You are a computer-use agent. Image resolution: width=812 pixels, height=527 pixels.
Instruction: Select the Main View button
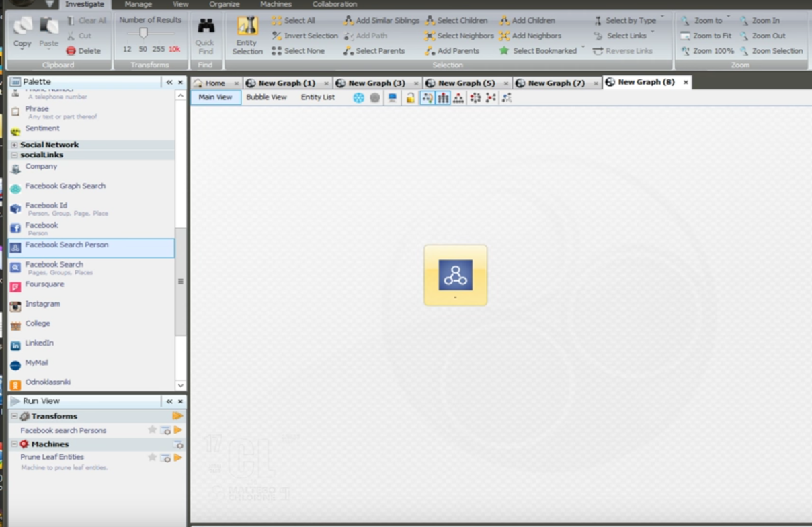(x=215, y=97)
